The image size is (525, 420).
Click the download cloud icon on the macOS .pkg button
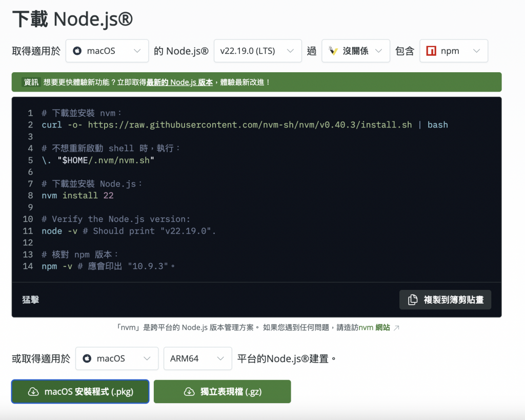click(33, 392)
